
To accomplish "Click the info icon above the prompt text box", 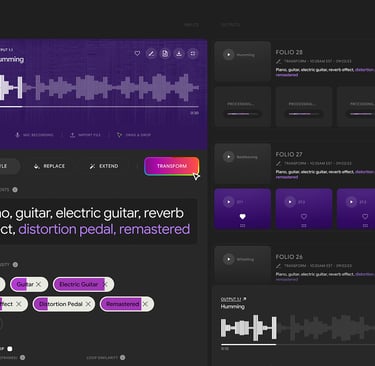I will point(15,190).
